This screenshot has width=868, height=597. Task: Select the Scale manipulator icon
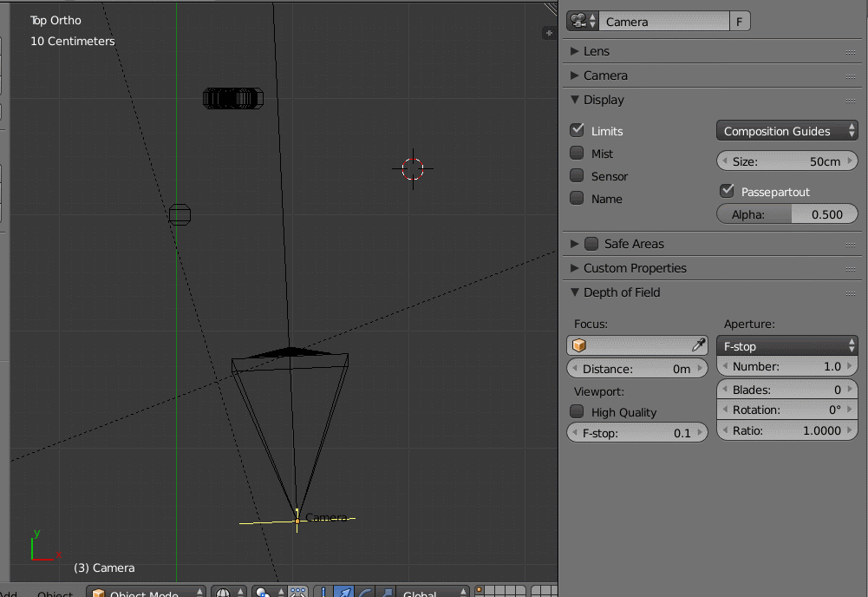[x=387, y=592]
